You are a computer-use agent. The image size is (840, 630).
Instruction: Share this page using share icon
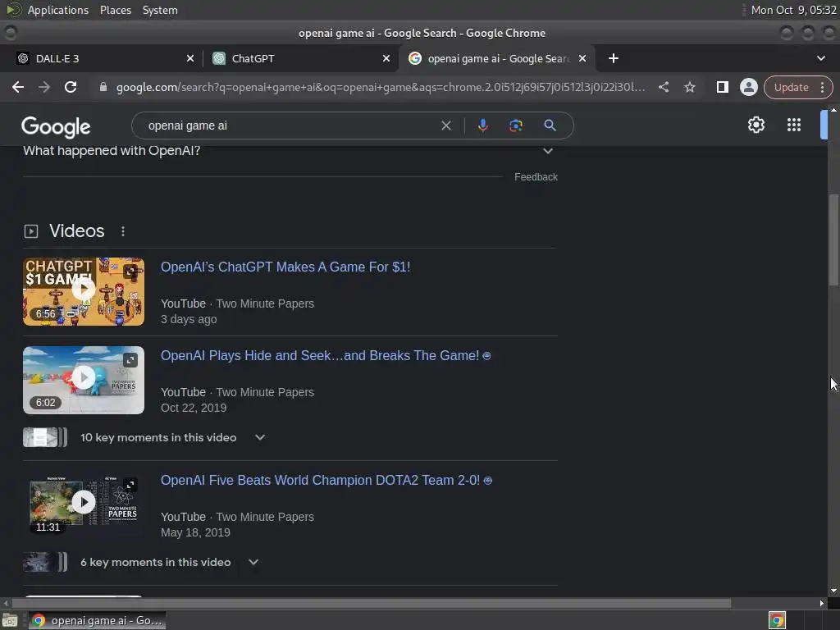click(663, 87)
